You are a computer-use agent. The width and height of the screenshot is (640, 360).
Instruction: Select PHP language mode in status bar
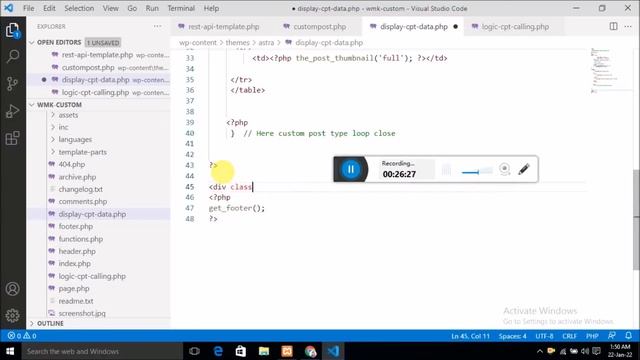pos(592,336)
